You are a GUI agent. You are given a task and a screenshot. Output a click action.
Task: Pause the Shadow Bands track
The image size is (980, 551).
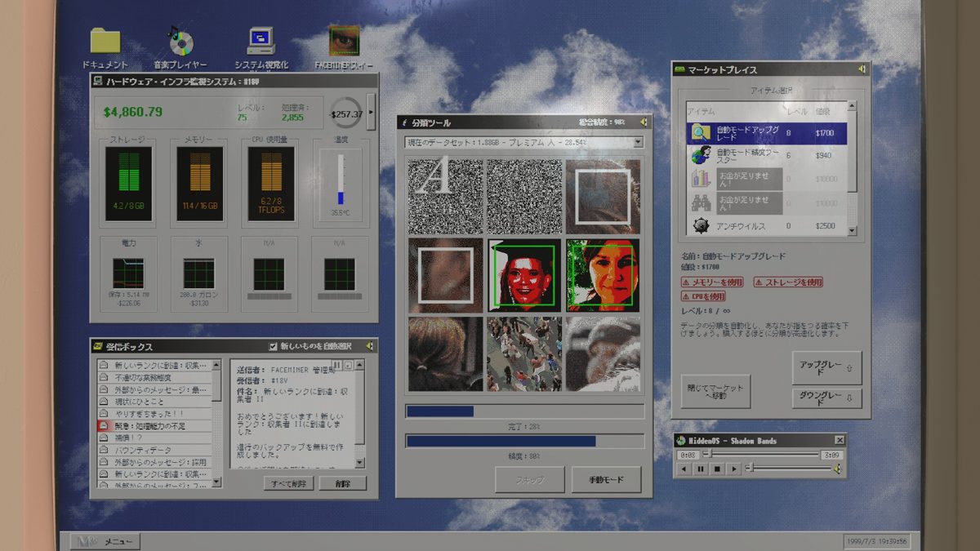[701, 469]
